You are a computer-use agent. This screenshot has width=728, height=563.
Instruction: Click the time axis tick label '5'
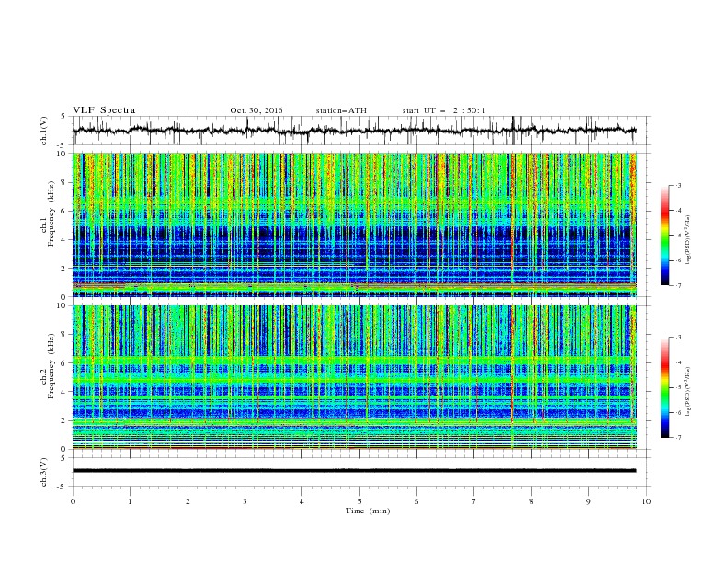(359, 501)
